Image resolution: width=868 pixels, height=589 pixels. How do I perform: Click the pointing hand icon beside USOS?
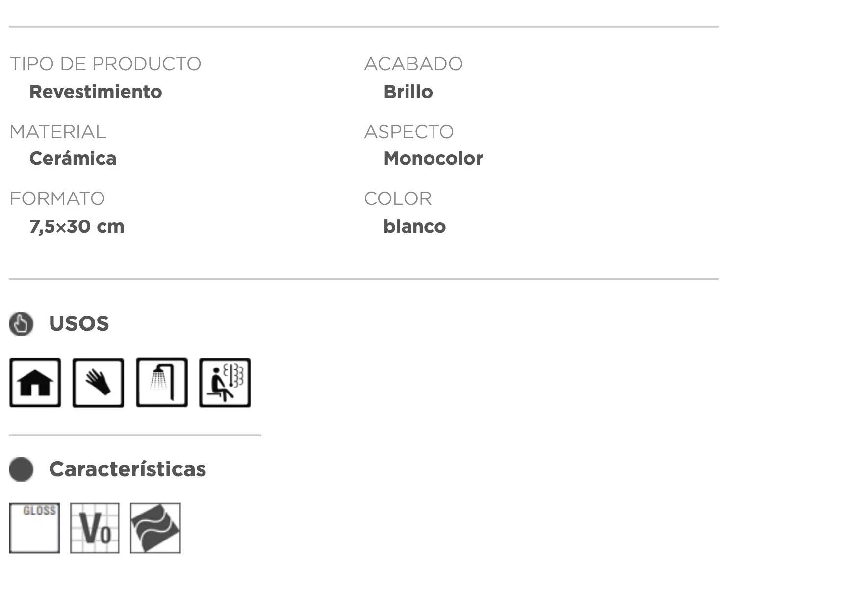pyautogui.click(x=21, y=324)
